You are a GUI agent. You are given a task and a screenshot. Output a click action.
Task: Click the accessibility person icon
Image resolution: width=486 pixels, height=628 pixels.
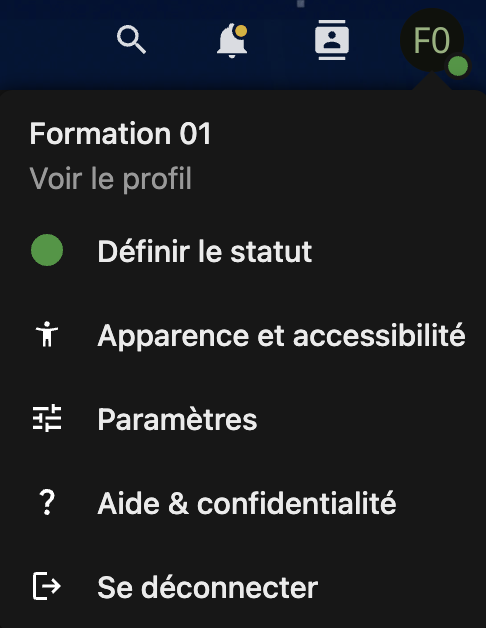pos(47,334)
